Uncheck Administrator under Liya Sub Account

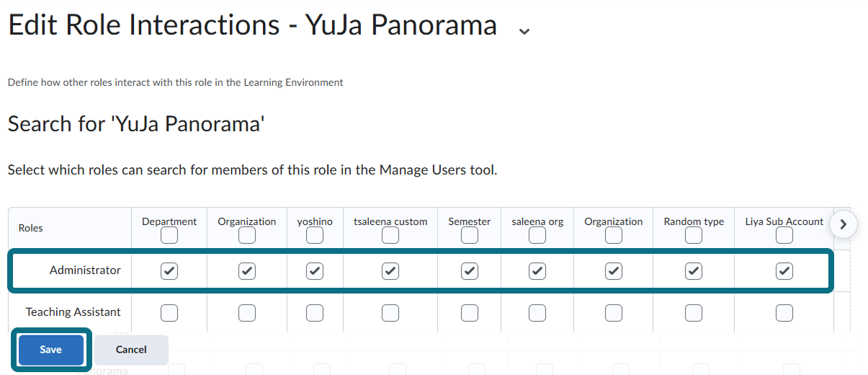click(x=784, y=270)
